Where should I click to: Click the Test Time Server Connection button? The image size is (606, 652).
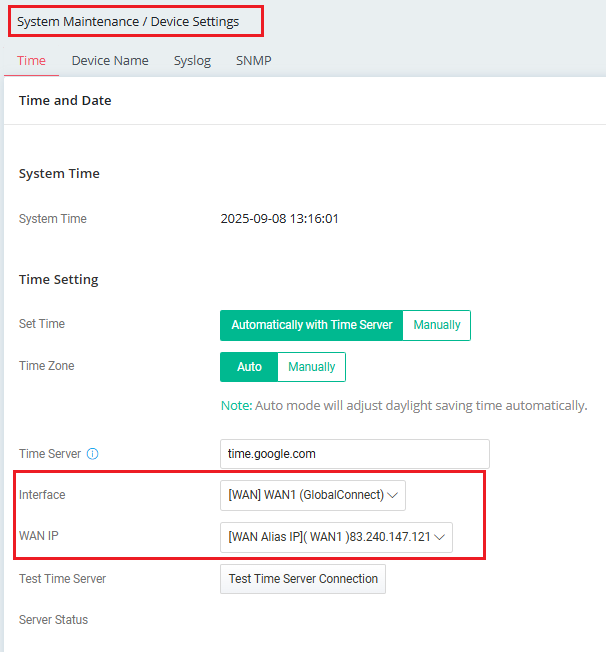303,579
